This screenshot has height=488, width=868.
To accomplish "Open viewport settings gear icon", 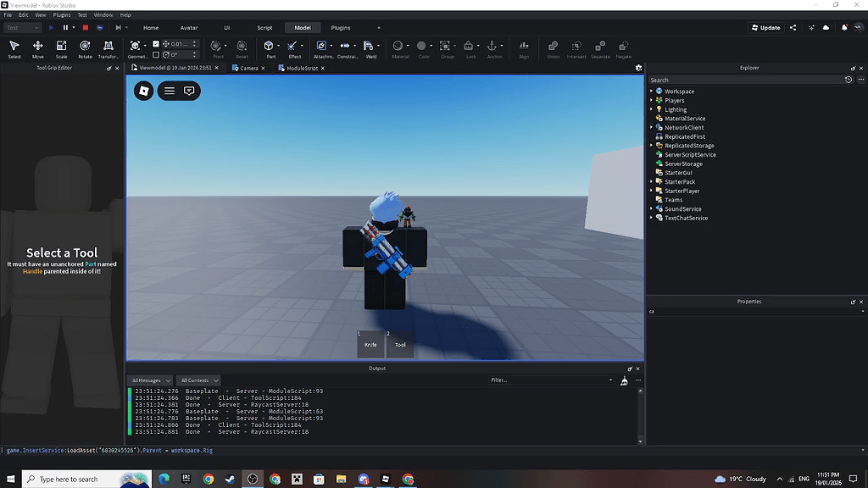I will click(638, 68).
